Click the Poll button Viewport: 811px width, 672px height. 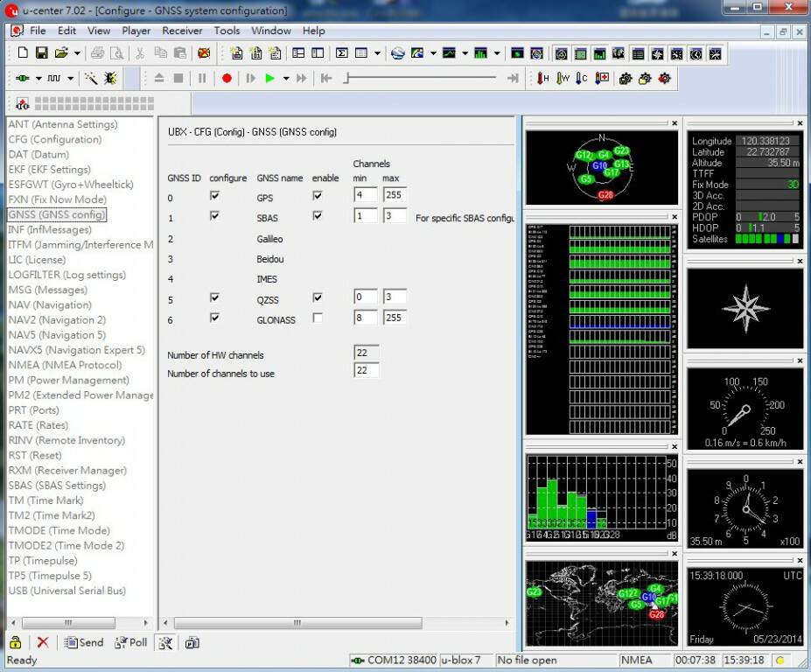131,643
